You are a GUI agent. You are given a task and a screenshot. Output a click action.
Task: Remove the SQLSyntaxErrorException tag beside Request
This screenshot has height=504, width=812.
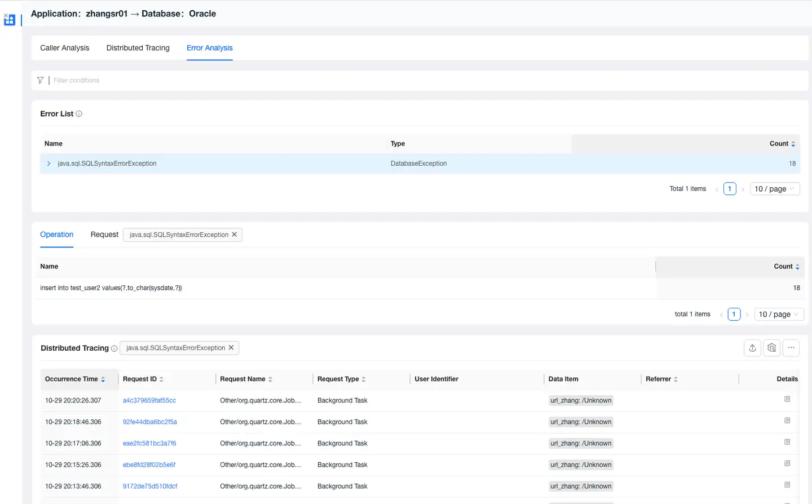pyautogui.click(x=235, y=235)
